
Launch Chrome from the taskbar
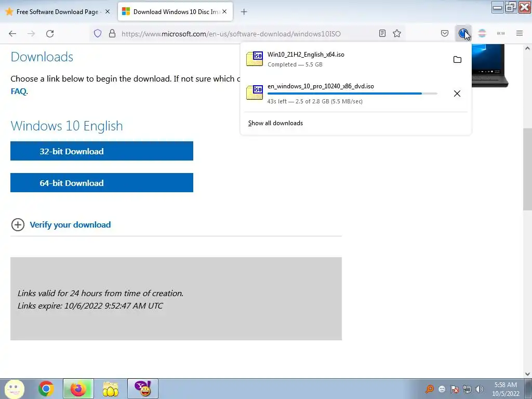tap(46, 389)
